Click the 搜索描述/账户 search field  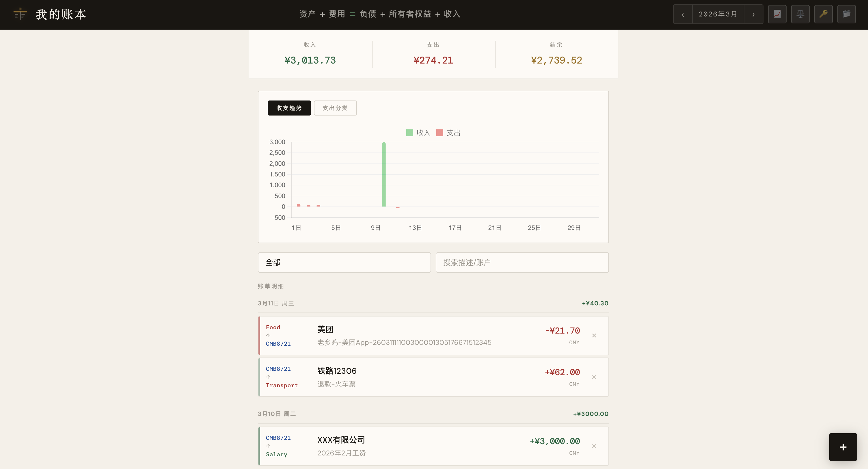click(521, 263)
